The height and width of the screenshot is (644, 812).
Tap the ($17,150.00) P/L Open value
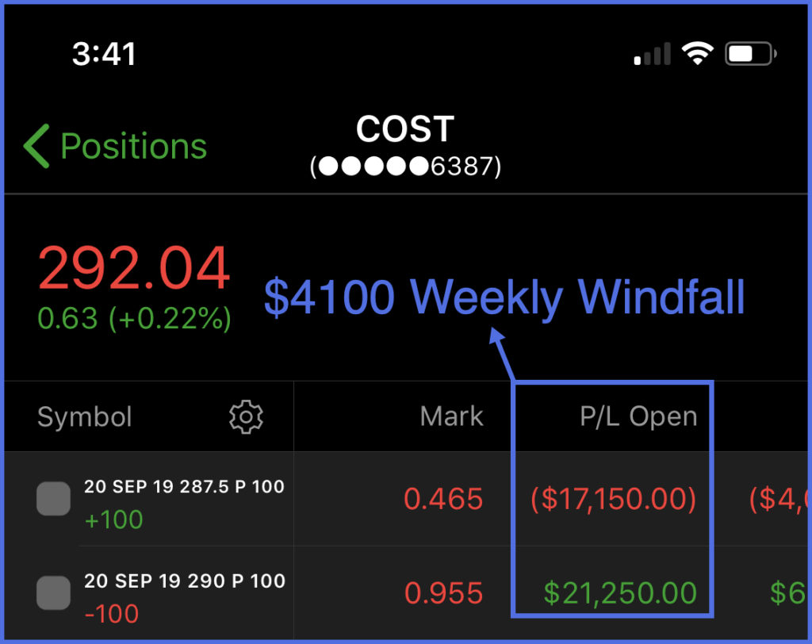pos(613,499)
